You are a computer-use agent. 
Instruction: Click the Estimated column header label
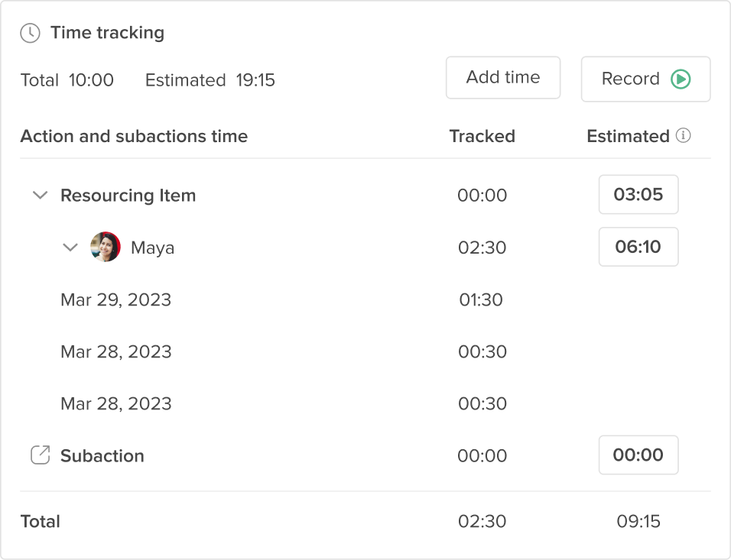point(628,136)
